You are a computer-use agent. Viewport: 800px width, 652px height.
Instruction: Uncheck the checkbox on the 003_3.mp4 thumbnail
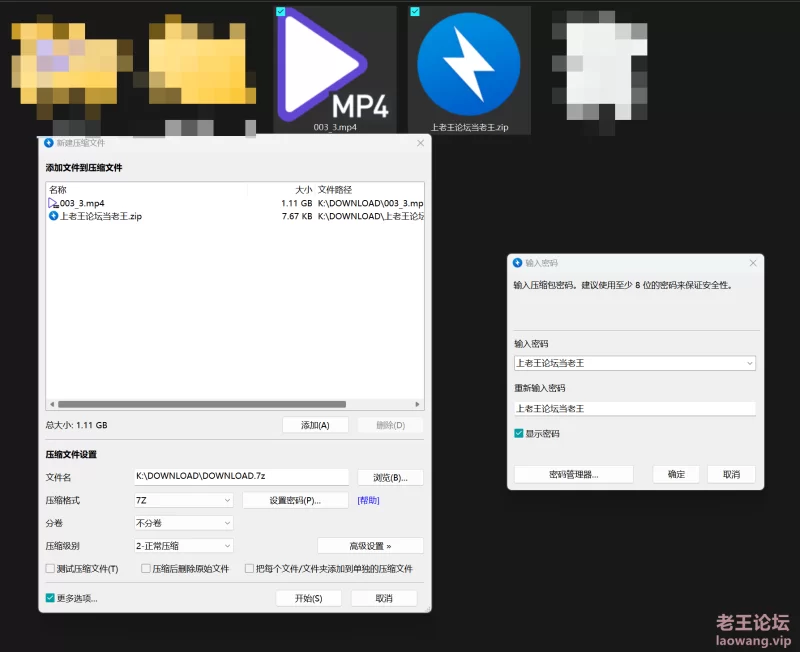pos(281,11)
